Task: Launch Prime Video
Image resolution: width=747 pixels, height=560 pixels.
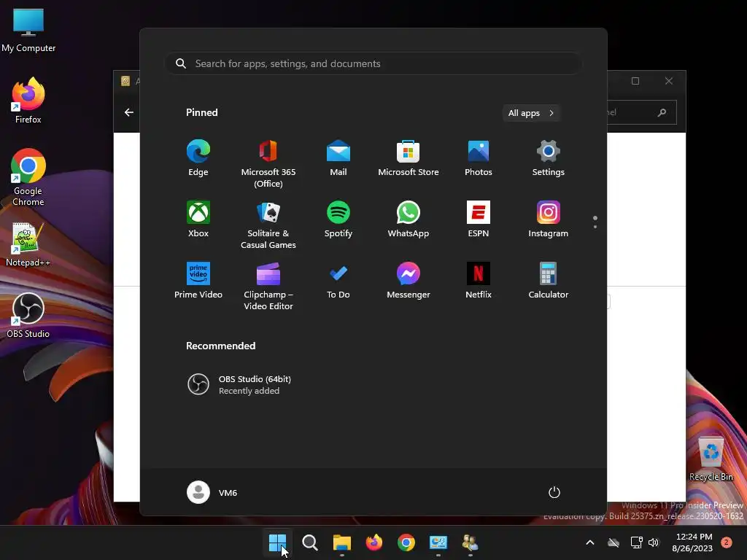Action: [198, 281]
